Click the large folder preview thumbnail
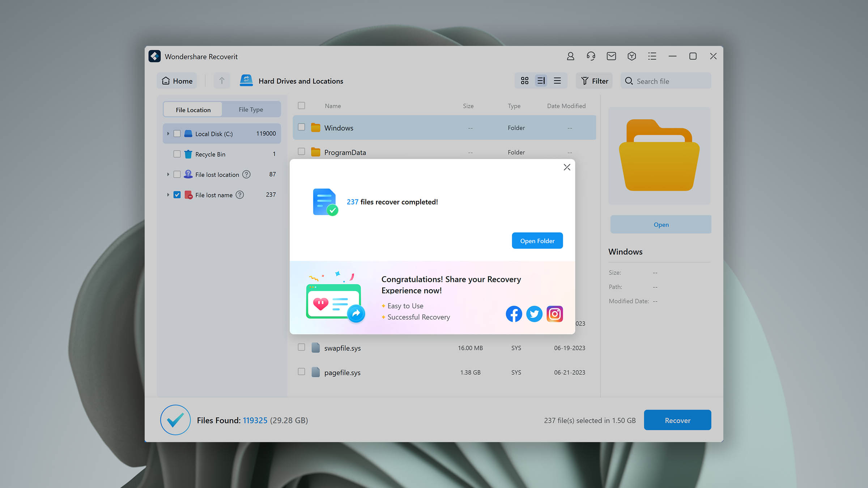This screenshot has height=488, width=868. 659,155
